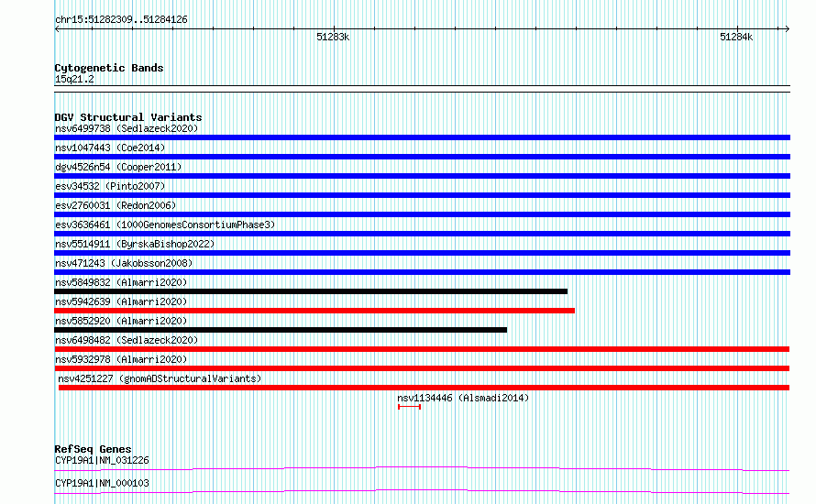
Task: Click red bar for nsv5932978
Action: [422, 368]
